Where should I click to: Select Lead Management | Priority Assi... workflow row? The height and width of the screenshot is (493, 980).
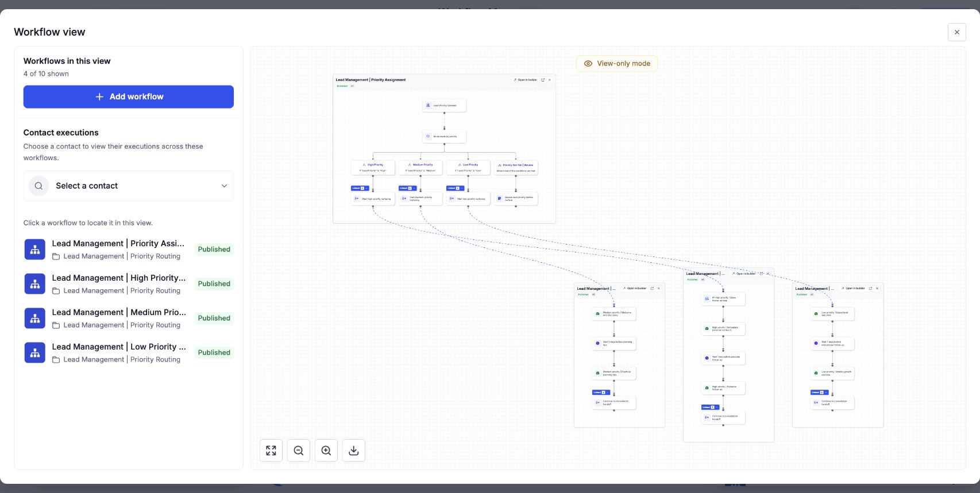[x=129, y=249]
